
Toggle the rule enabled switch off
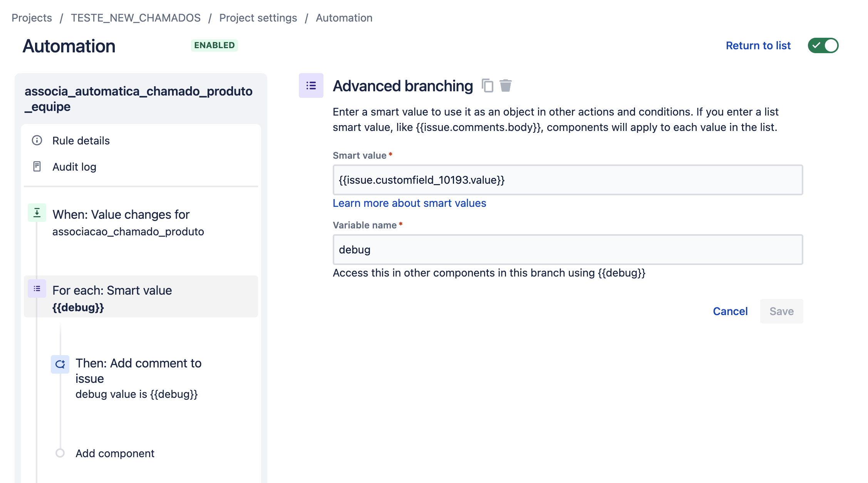pyautogui.click(x=823, y=45)
